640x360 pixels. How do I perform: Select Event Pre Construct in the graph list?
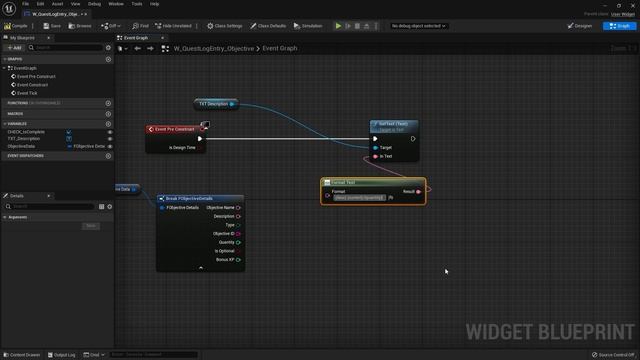[x=36, y=77]
